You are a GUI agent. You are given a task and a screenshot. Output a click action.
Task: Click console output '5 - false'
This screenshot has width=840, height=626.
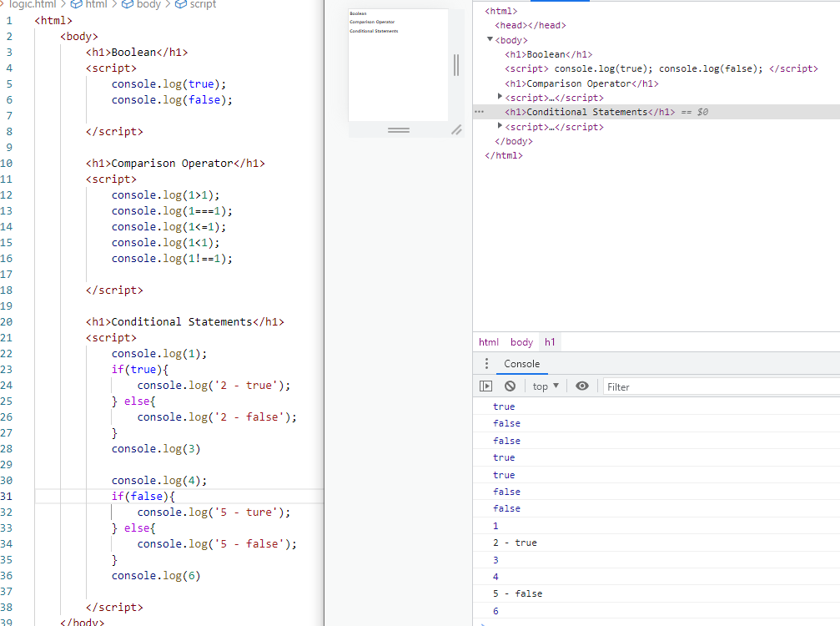coord(517,593)
